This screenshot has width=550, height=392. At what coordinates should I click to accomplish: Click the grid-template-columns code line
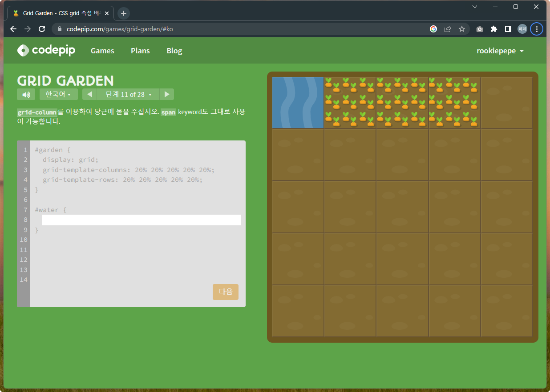(x=129, y=170)
